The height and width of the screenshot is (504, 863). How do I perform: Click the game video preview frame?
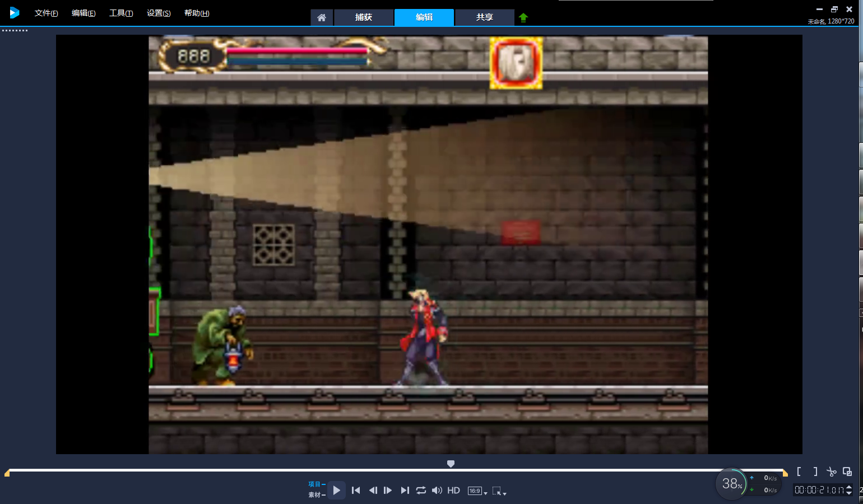[x=428, y=245]
